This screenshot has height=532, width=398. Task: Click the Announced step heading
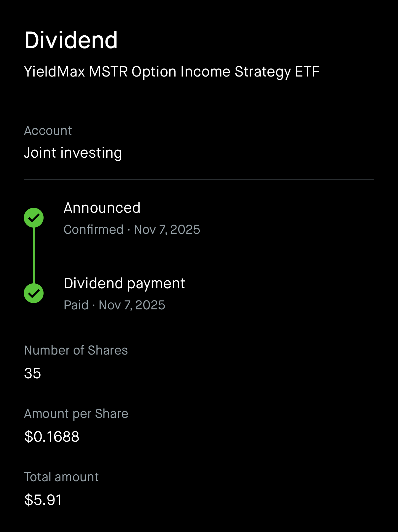102,208
